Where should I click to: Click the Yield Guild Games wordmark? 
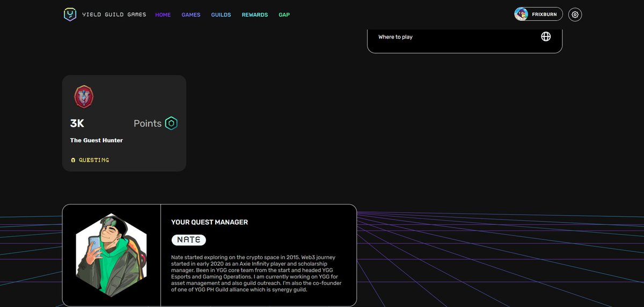click(114, 14)
